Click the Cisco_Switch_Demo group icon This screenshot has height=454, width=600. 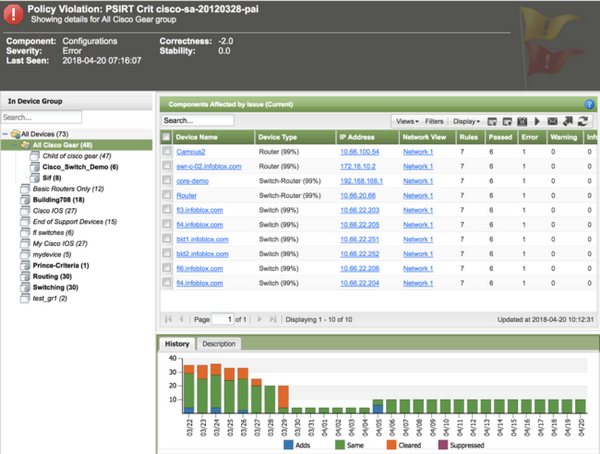(x=35, y=166)
